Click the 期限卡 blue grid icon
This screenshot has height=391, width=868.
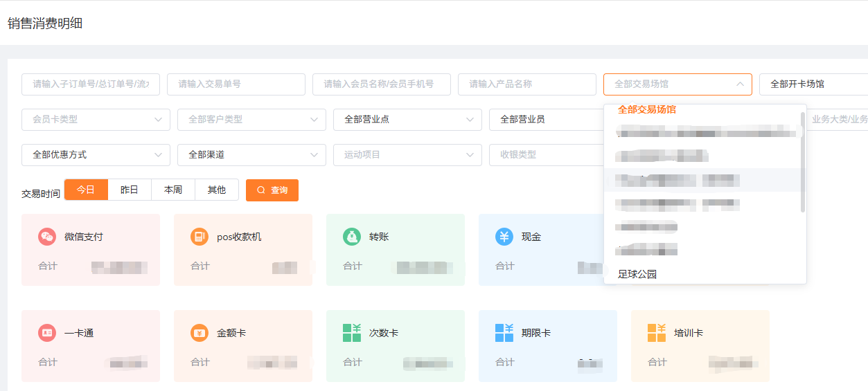point(504,333)
